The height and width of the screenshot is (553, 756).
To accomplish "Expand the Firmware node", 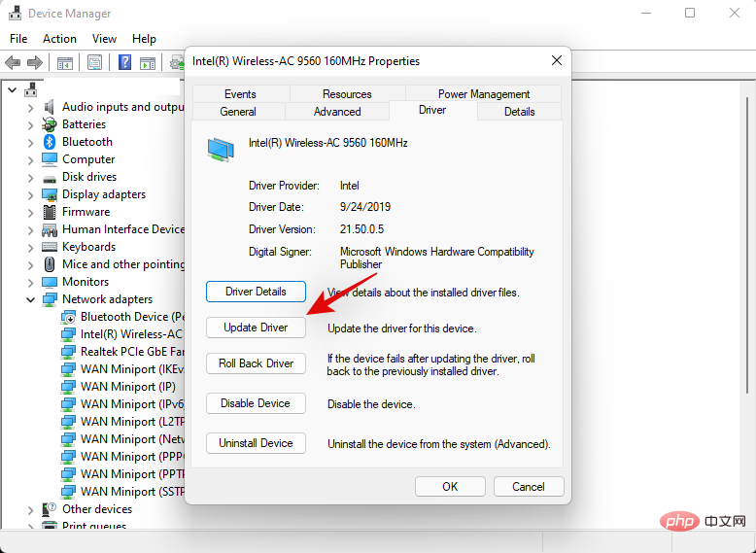I will click(x=31, y=213).
